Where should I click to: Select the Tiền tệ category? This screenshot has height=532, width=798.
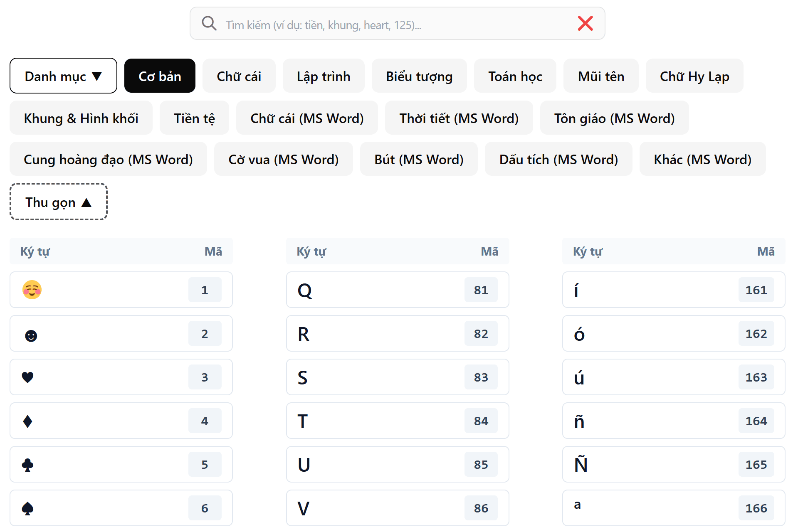point(194,118)
